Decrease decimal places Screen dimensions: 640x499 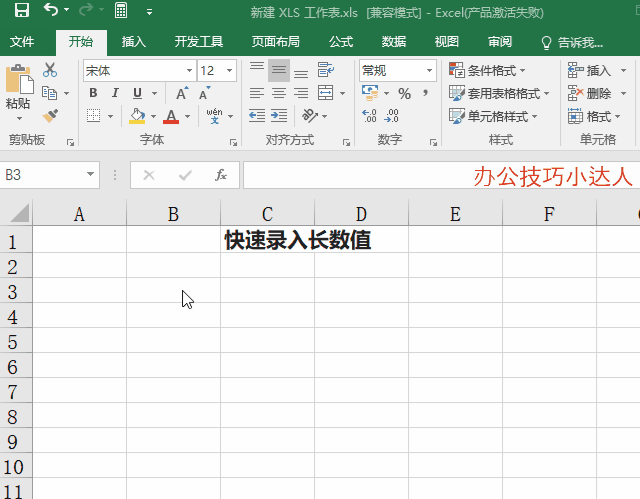[x=391, y=116]
